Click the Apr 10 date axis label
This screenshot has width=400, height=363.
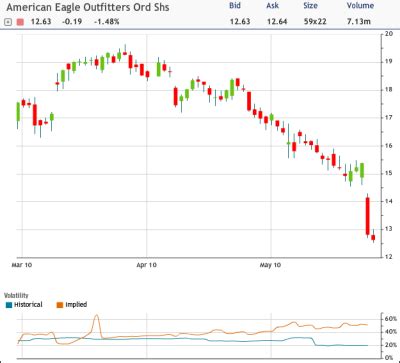[x=146, y=265]
